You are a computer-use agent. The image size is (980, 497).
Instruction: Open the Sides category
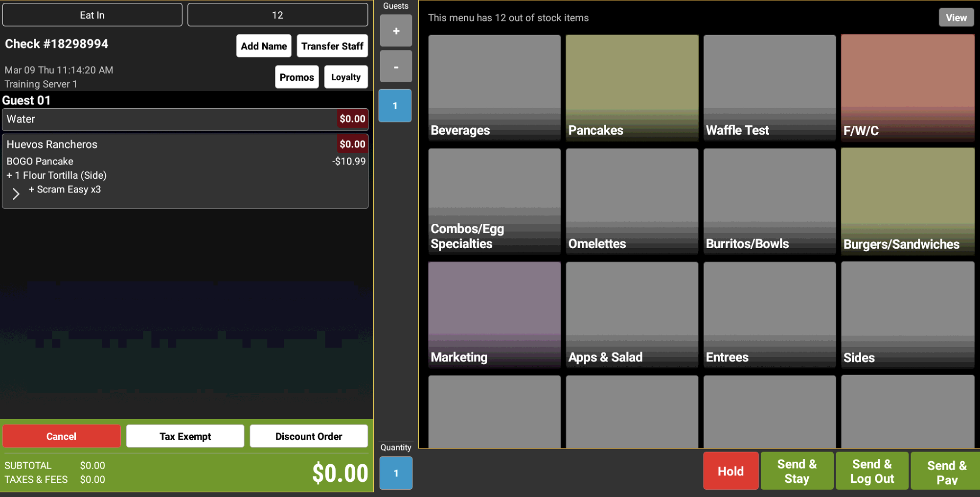[908, 315]
